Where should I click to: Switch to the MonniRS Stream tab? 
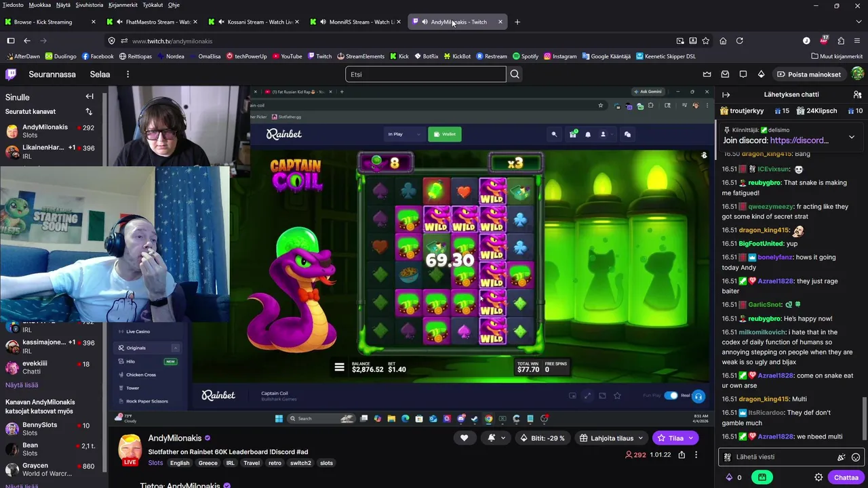[357, 22]
